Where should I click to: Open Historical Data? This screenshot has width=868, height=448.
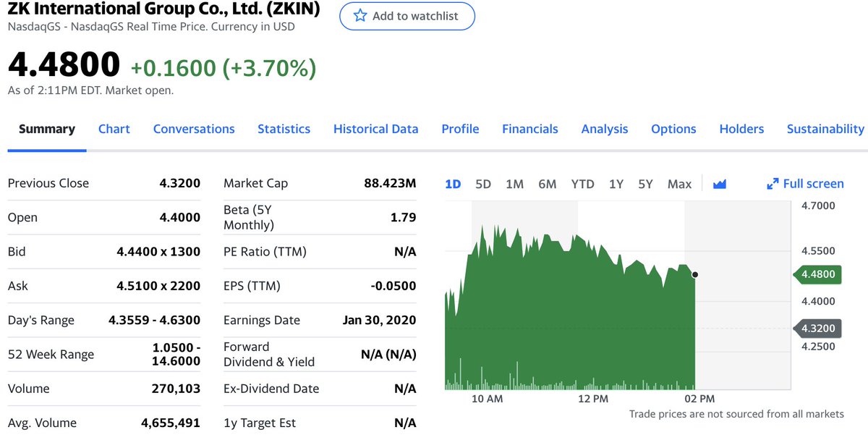[x=375, y=129]
